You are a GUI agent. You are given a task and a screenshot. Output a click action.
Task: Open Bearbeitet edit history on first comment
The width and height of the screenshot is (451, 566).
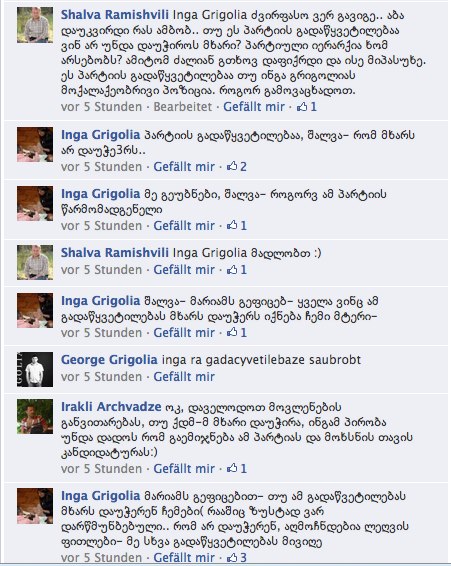click(x=183, y=107)
